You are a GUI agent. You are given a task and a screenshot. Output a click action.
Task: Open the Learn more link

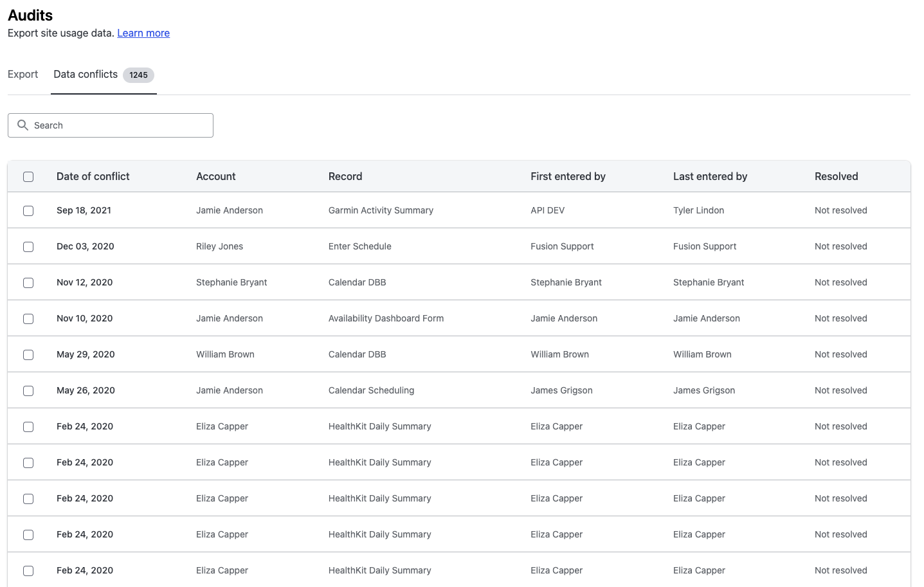tap(143, 33)
